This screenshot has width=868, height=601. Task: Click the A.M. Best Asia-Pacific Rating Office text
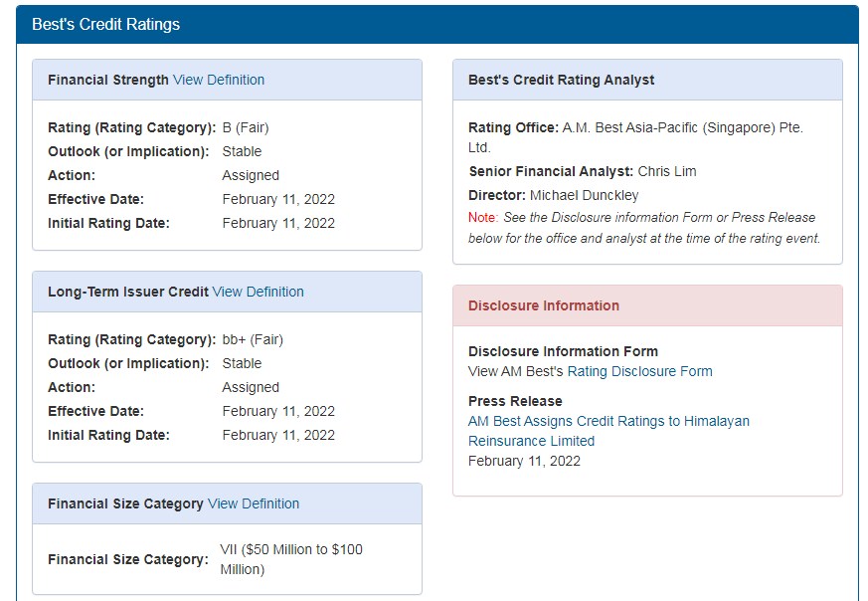tap(682, 127)
